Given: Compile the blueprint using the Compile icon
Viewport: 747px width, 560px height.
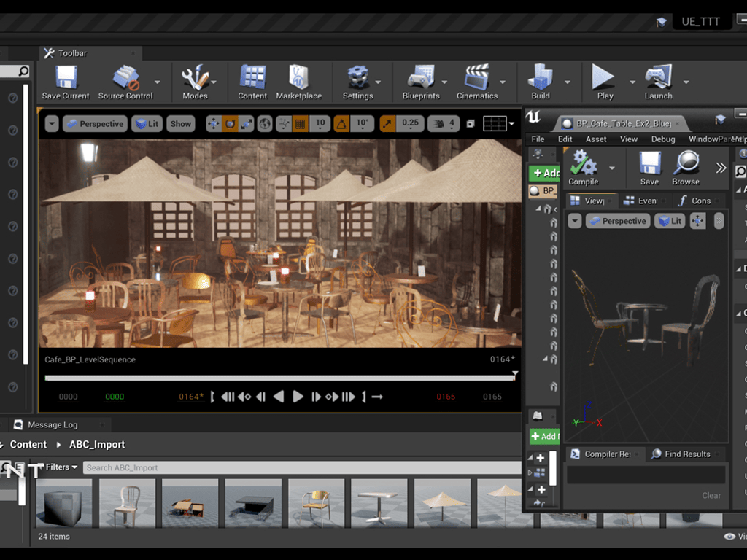Looking at the screenshot, I should pyautogui.click(x=583, y=163).
